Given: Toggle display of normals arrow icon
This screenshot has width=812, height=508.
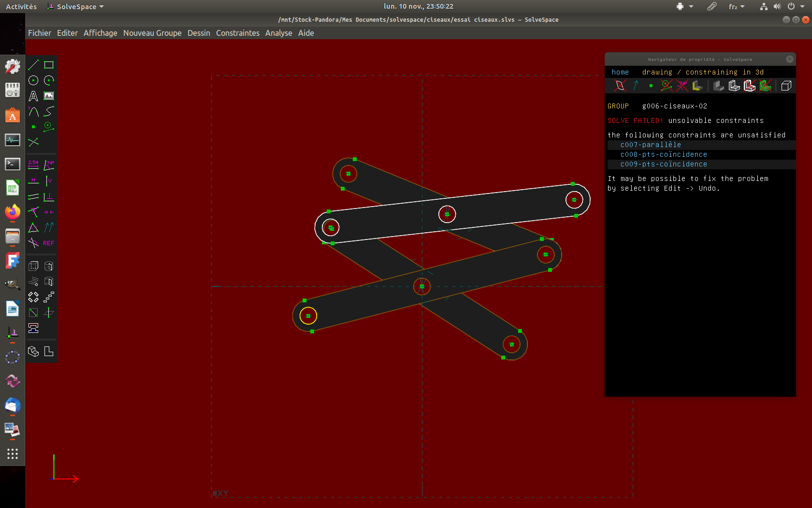Looking at the screenshot, I should [x=636, y=86].
